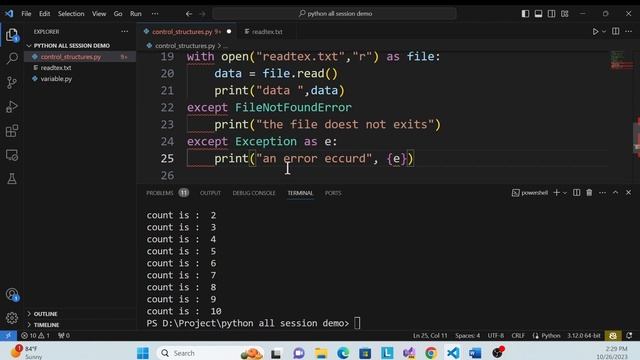Split the editor right

(616, 31)
